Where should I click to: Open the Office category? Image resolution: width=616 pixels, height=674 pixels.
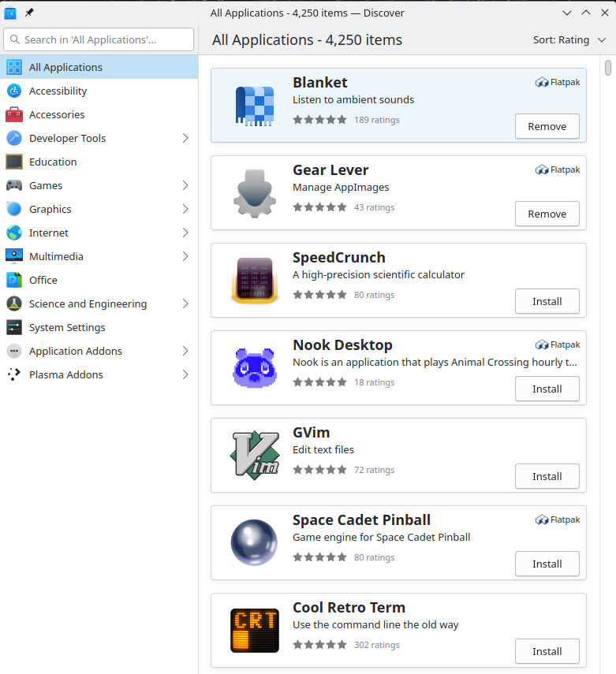[x=99, y=280]
